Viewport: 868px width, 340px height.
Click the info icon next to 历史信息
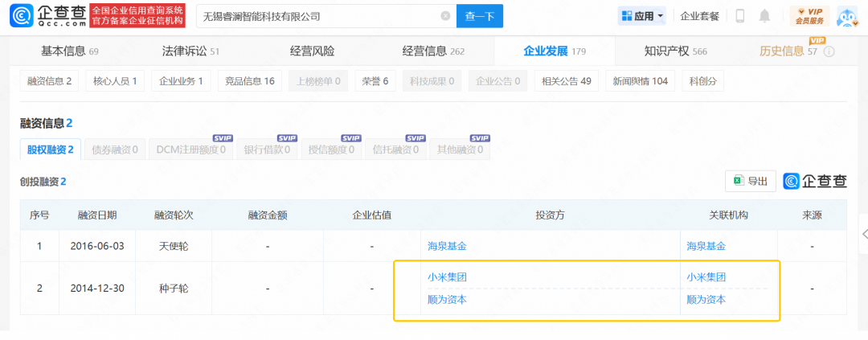point(829,51)
